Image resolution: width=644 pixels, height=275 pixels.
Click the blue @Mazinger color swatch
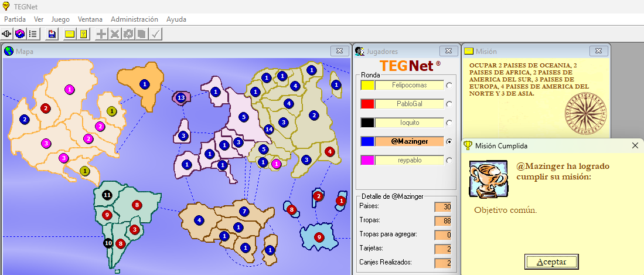367,142
